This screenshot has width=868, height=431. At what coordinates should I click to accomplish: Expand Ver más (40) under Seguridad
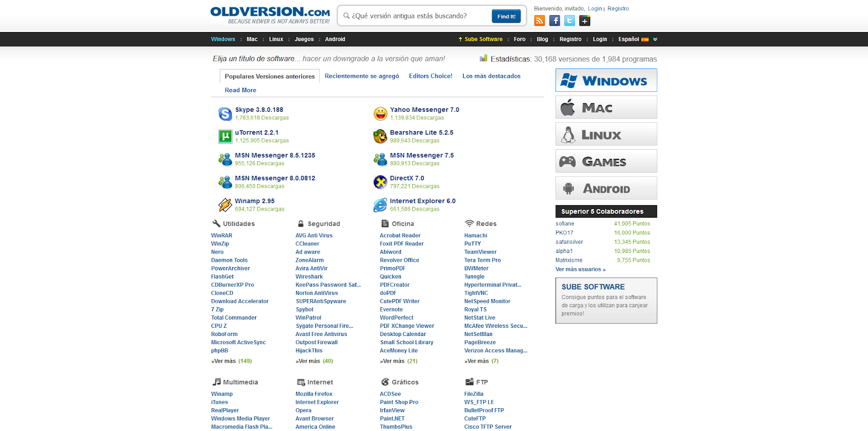(x=315, y=361)
